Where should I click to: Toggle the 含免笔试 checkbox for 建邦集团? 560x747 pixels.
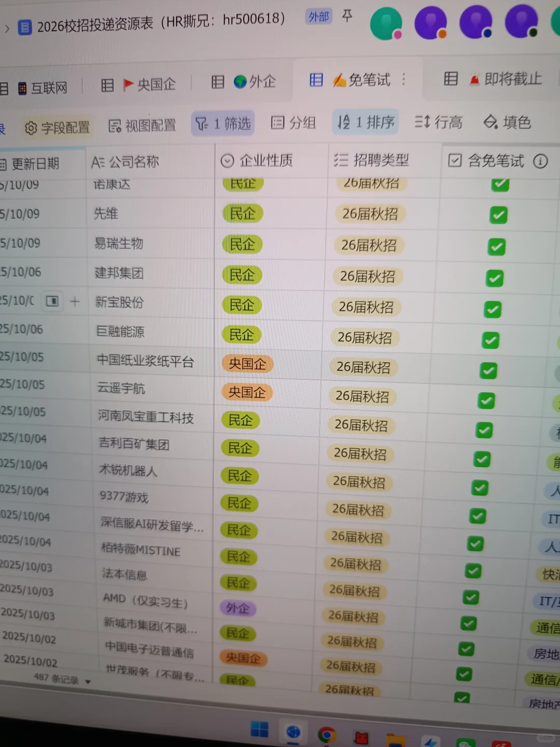[x=495, y=279]
